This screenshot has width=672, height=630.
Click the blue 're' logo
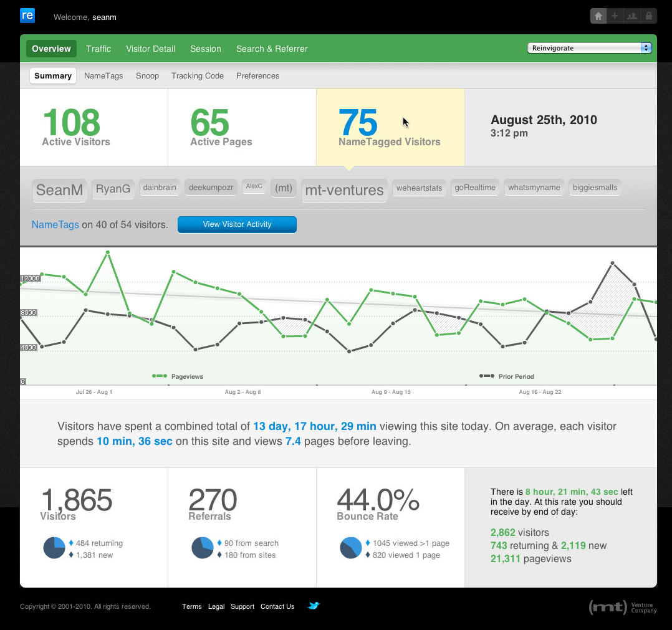(x=27, y=16)
